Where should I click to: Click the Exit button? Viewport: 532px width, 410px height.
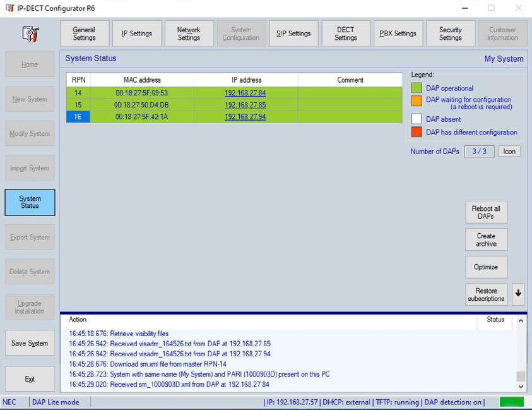coord(30,379)
